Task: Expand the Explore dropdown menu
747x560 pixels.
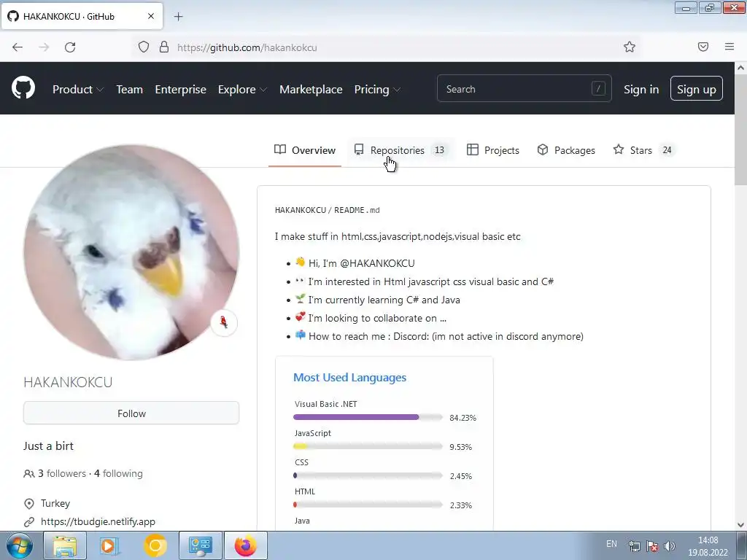Action: [x=242, y=89]
